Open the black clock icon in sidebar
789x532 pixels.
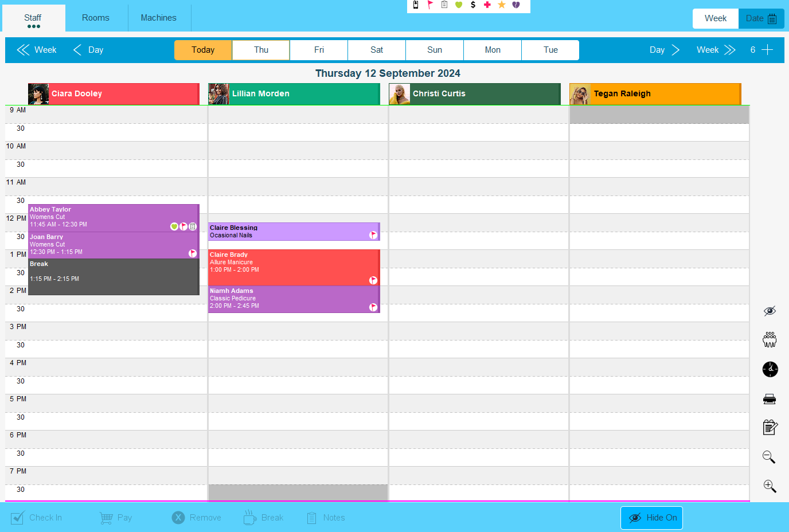[x=770, y=369]
